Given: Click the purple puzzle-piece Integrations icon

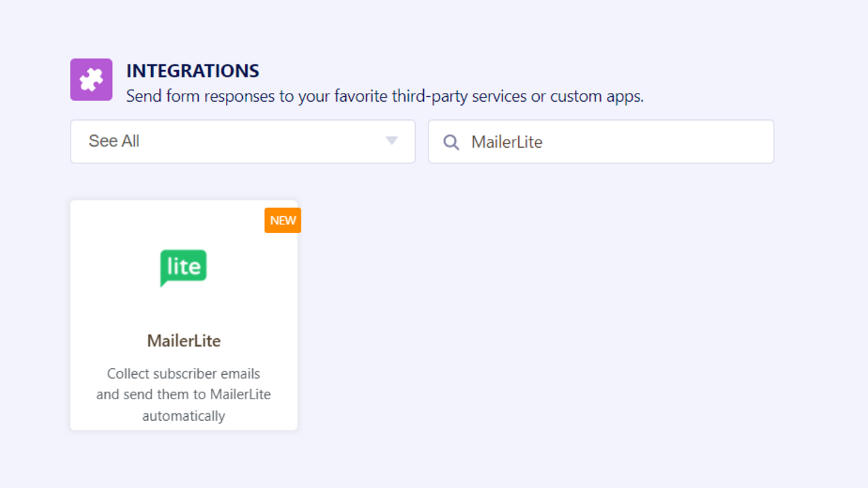Looking at the screenshot, I should pyautogui.click(x=92, y=79).
